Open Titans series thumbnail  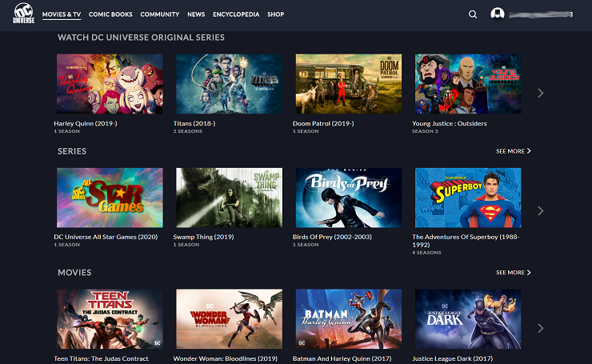click(229, 84)
